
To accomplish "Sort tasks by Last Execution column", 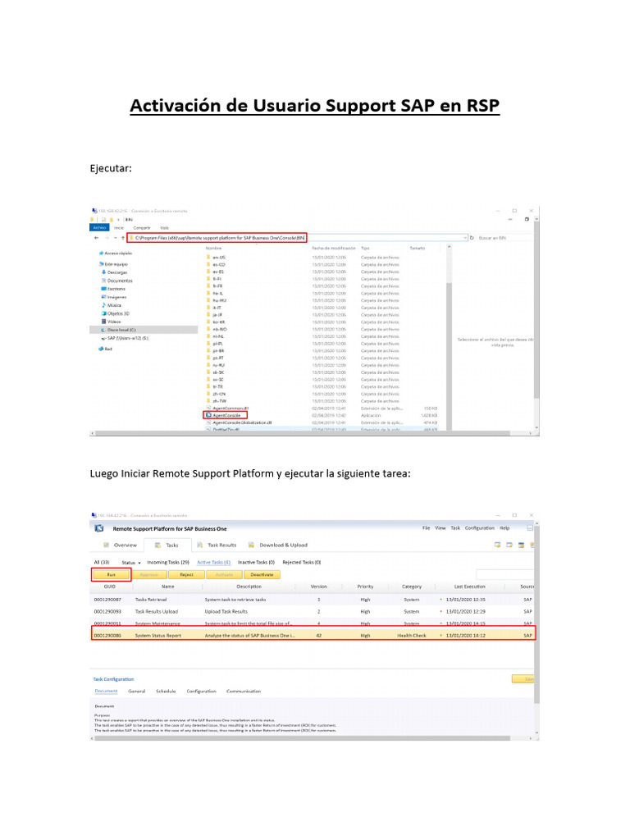I will 470,587.
